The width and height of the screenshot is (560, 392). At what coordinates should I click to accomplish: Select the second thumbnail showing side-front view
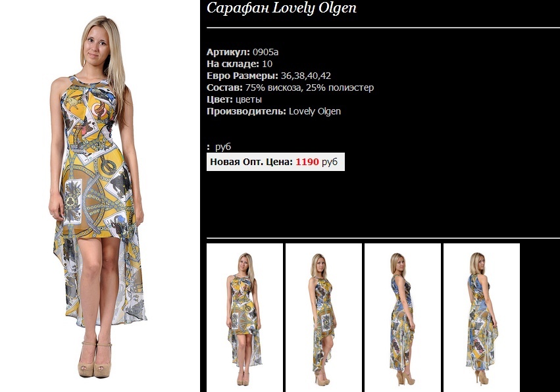pyautogui.click(x=324, y=318)
